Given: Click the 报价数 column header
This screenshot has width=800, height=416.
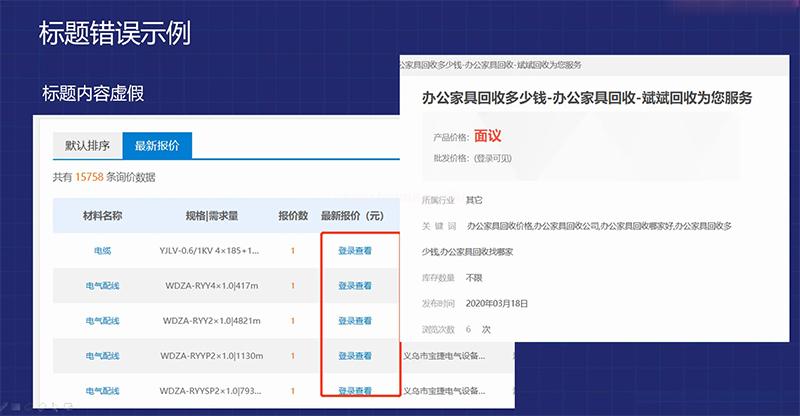Looking at the screenshot, I should [x=293, y=216].
